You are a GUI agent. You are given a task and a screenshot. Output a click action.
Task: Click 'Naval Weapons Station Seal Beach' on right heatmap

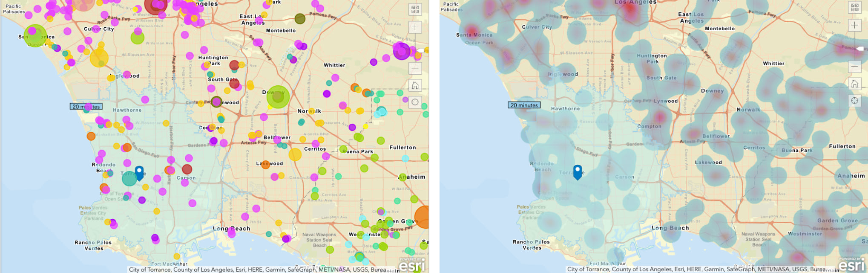pyautogui.click(x=758, y=239)
